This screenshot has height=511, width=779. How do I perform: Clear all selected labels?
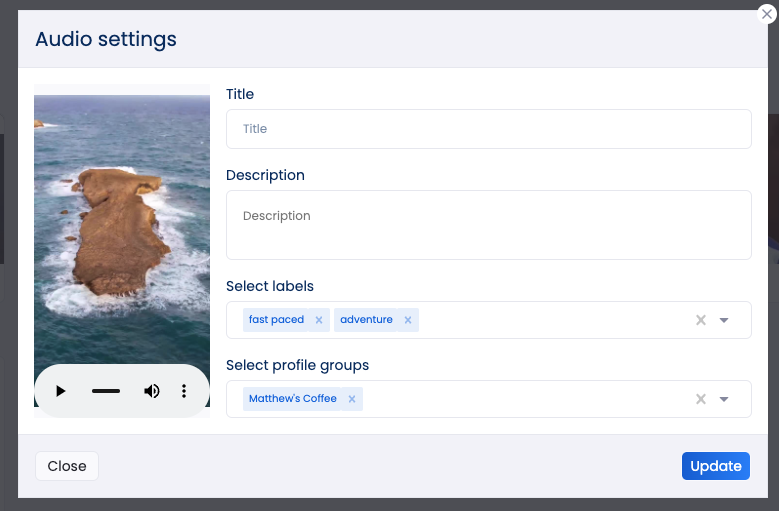click(x=701, y=320)
